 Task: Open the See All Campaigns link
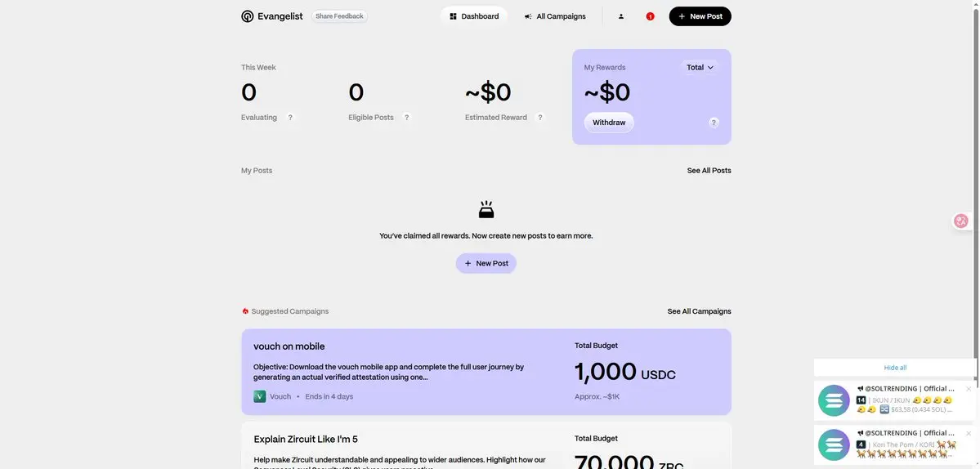699,311
